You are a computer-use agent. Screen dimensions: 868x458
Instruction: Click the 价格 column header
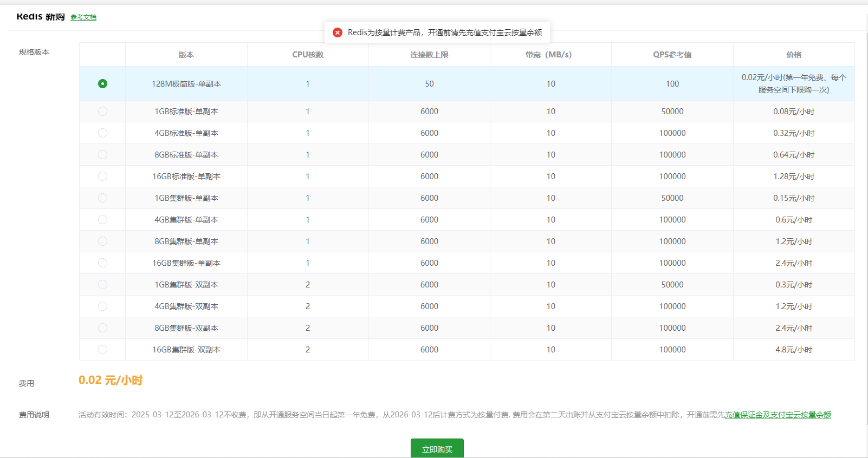click(794, 55)
